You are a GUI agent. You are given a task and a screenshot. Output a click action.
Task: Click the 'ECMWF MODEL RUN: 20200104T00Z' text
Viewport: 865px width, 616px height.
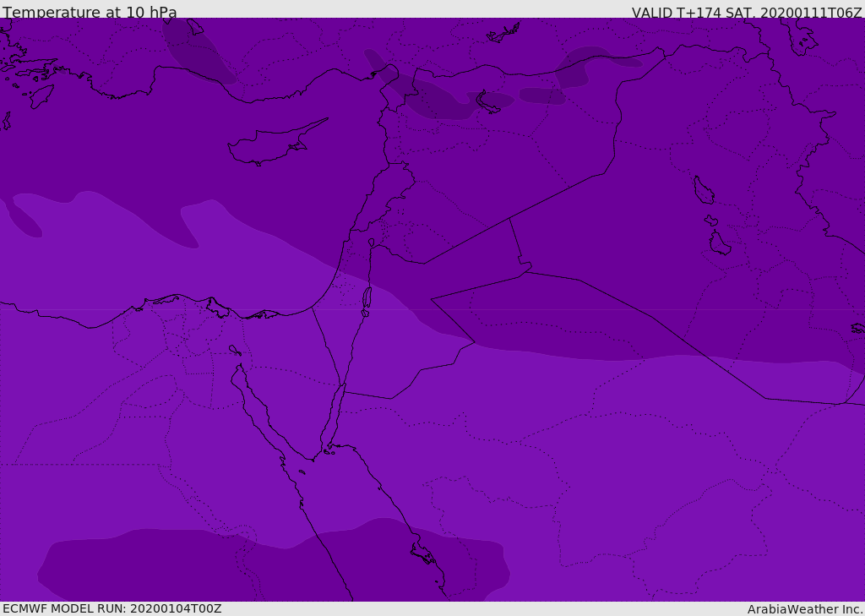click(x=112, y=608)
